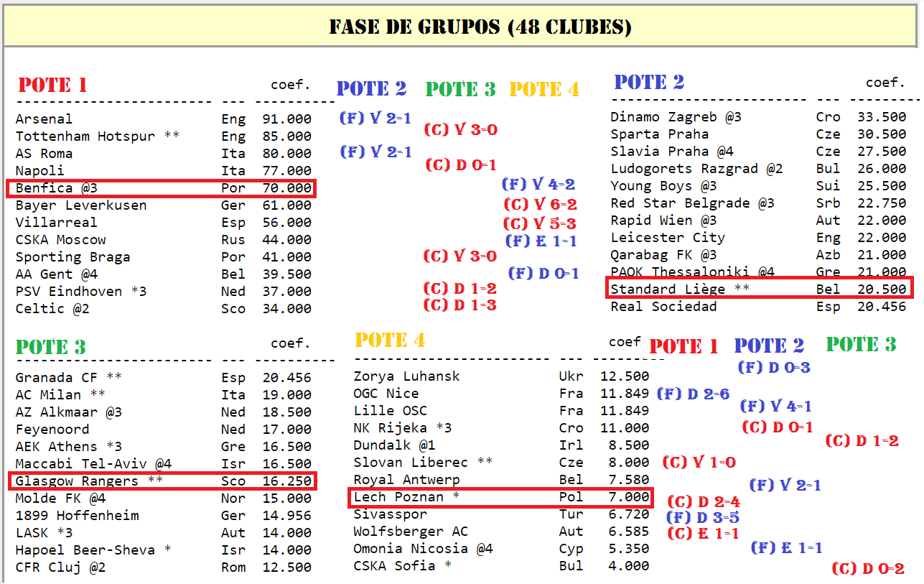The image size is (924, 584).
Task: Click the "Standard Liège **" team name
Action: tap(680, 289)
